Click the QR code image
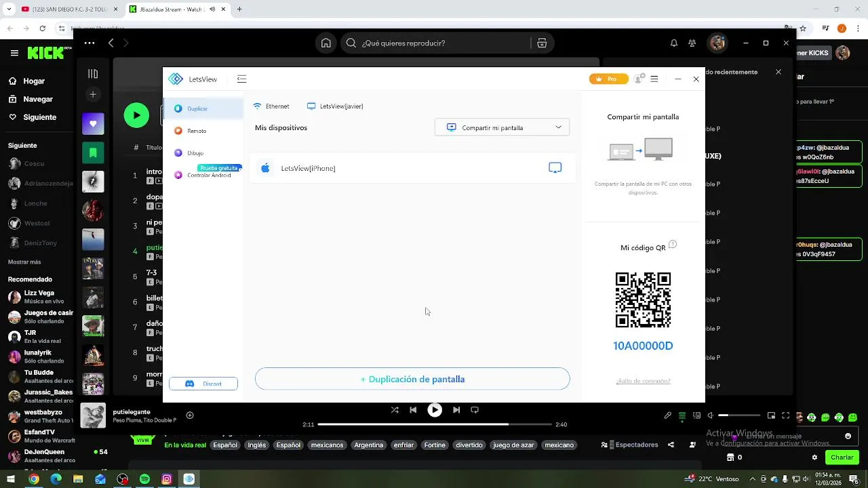 (x=643, y=300)
